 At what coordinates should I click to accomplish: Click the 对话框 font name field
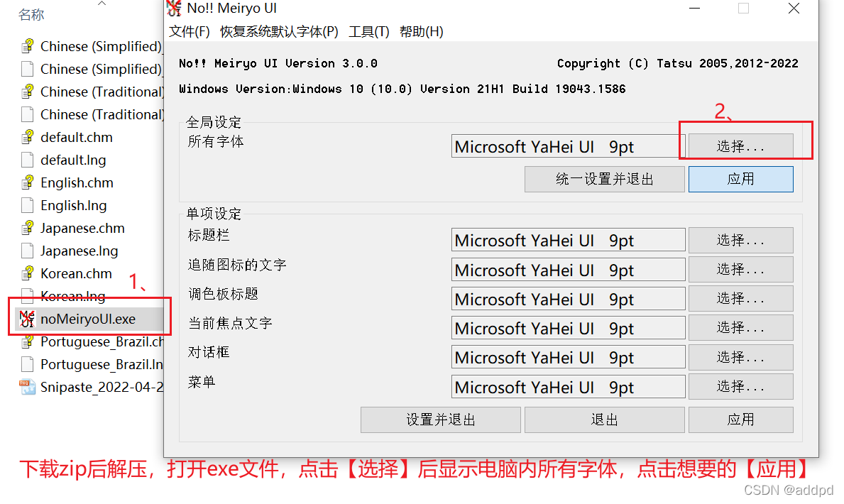point(568,357)
